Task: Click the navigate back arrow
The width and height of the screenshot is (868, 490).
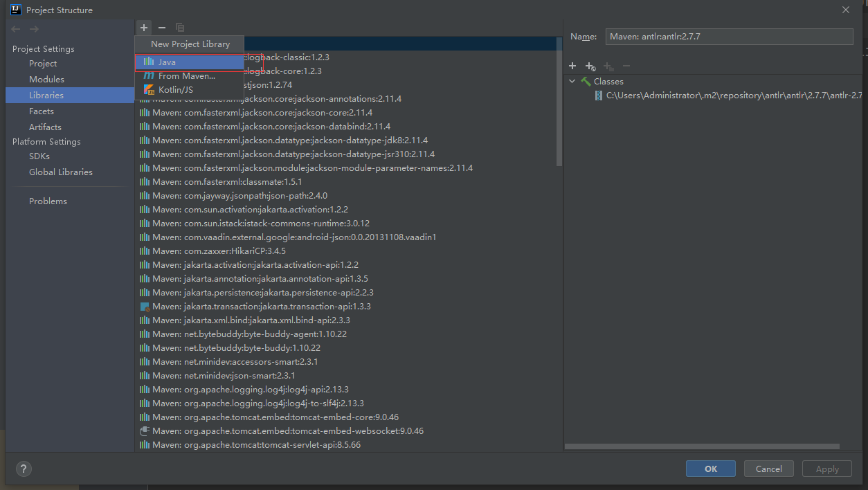Action: point(15,28)
